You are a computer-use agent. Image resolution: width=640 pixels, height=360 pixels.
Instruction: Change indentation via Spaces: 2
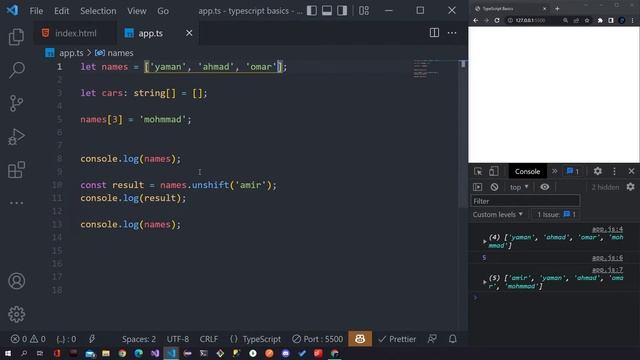pos(139,339)
